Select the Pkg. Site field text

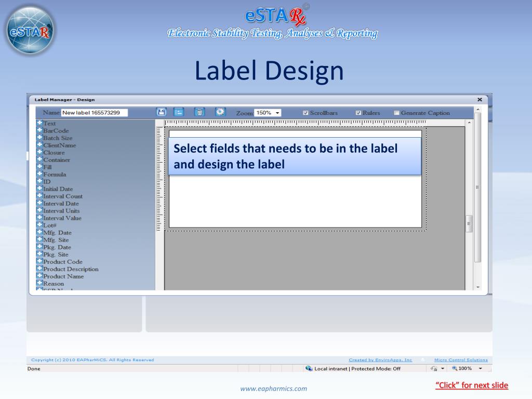pos(56,255)
